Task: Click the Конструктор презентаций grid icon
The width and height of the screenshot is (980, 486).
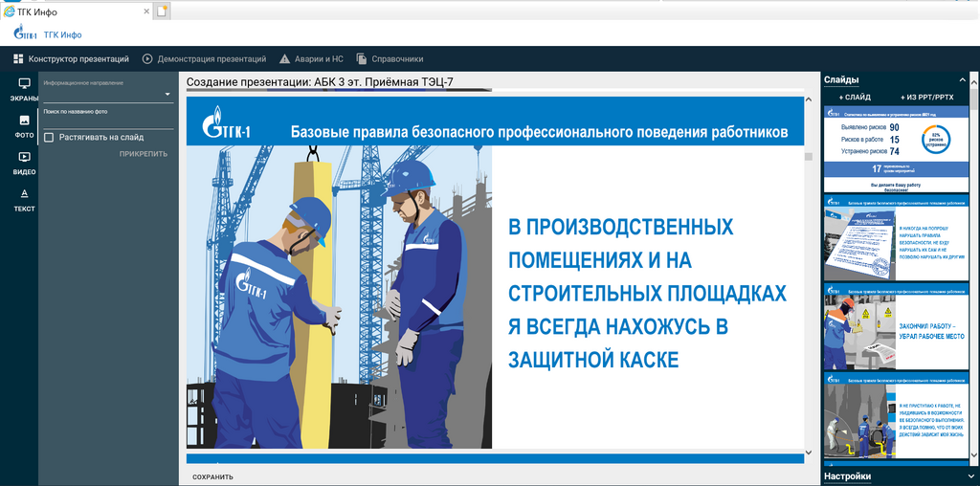Action: click(18, 58)
